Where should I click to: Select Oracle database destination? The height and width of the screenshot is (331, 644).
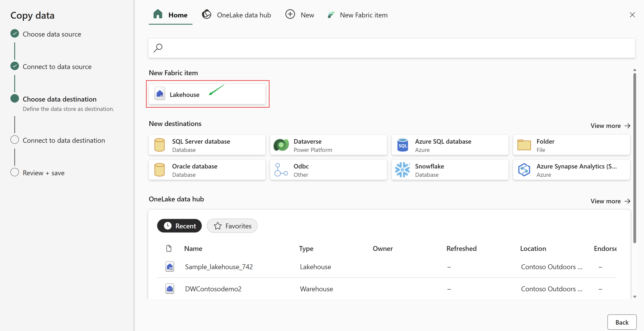[207, 170]
